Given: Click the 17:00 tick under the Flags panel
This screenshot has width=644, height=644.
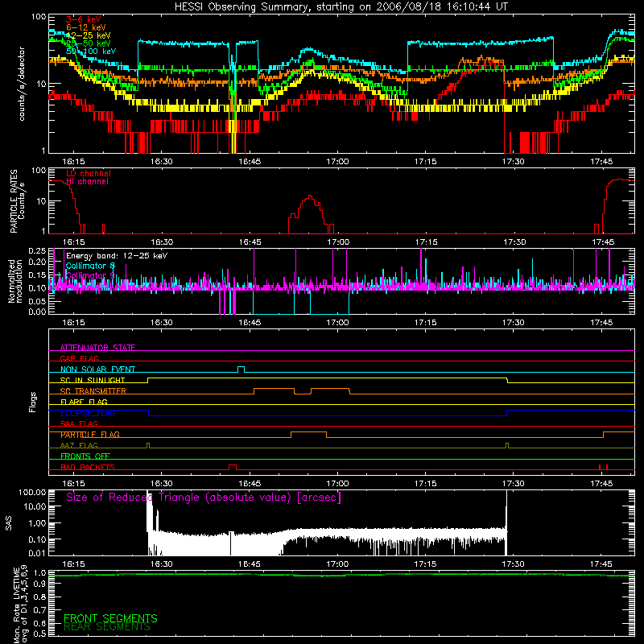Looking at the screenshot, I should tap(337, 484).
